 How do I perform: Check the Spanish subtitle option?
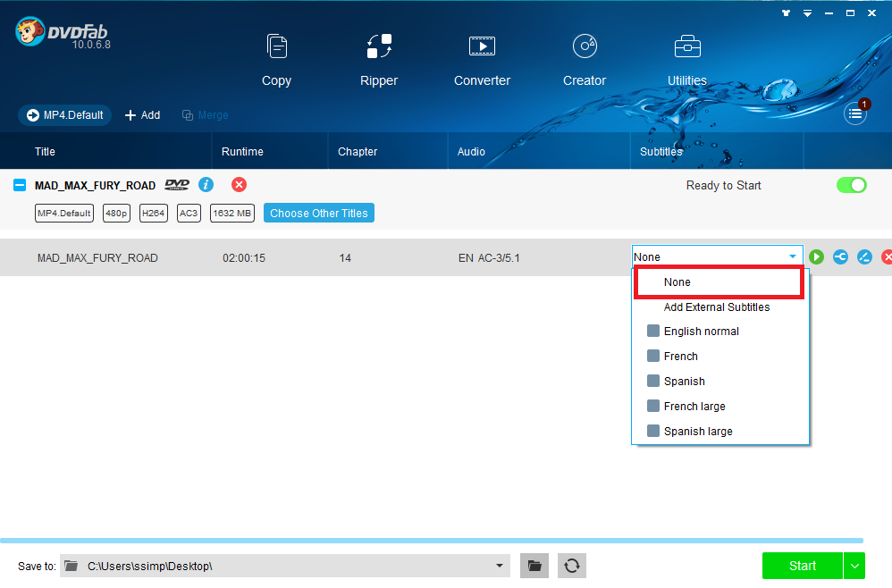[653, 381]
